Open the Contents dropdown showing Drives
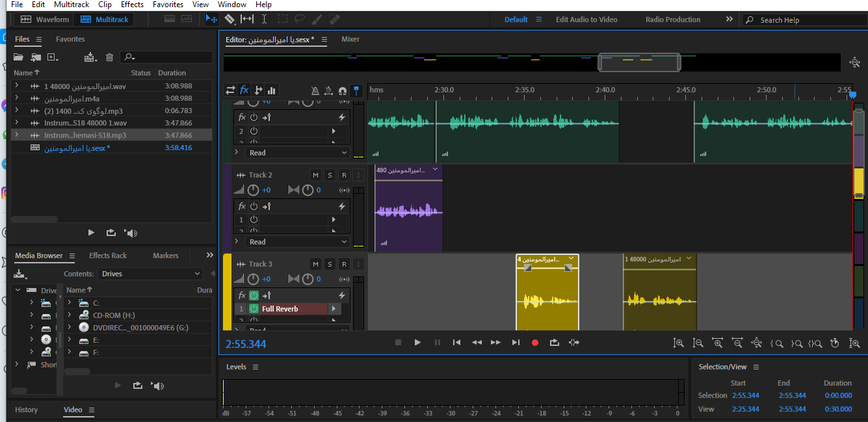 150,274
